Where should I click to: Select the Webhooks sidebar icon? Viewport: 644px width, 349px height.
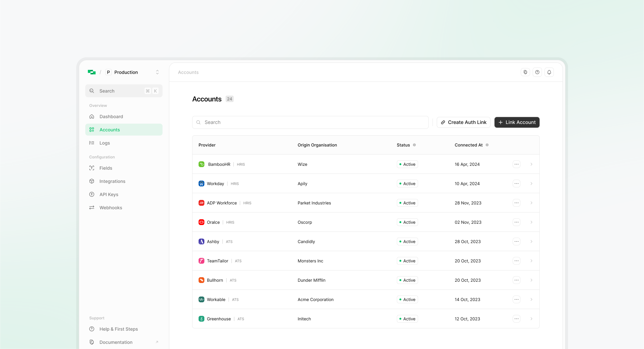pos(92,208)
